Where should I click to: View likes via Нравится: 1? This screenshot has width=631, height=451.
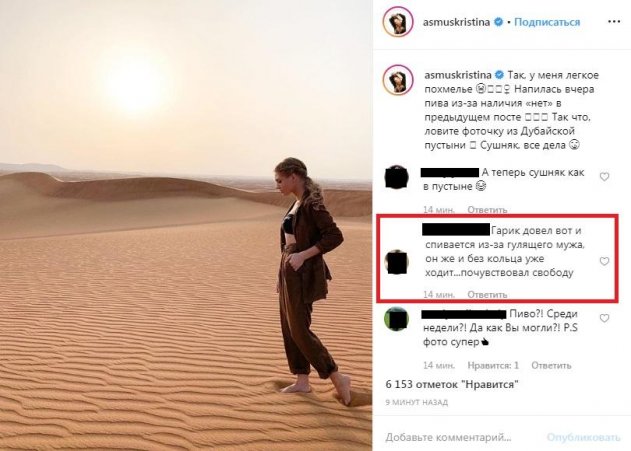click(x=493, y=365)
